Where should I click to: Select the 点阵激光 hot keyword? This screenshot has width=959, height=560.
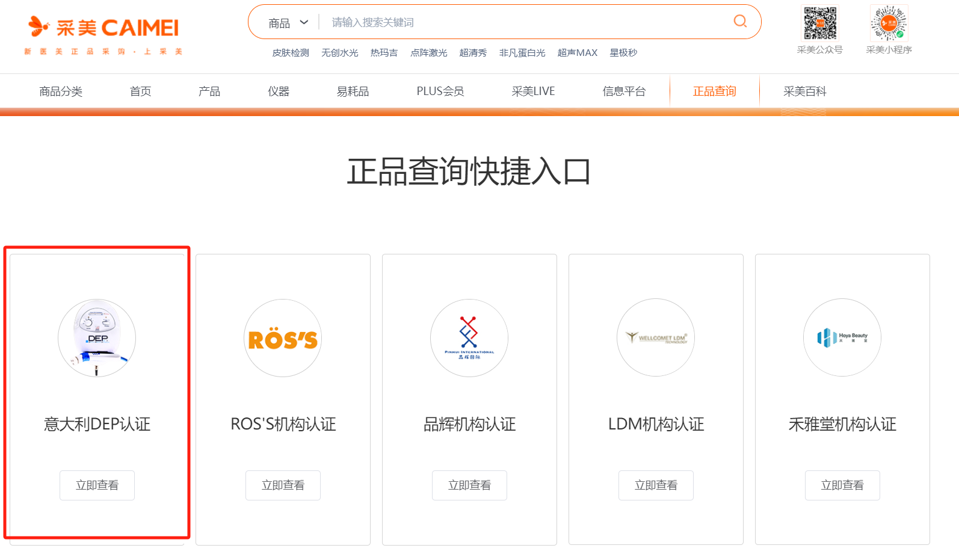[x=428, y=53]
